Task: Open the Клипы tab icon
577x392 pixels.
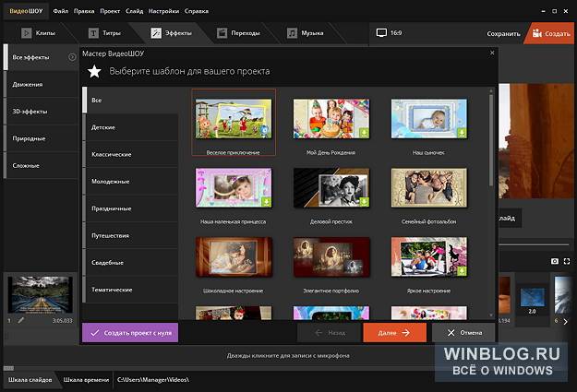Action: [x=26, y=33]
